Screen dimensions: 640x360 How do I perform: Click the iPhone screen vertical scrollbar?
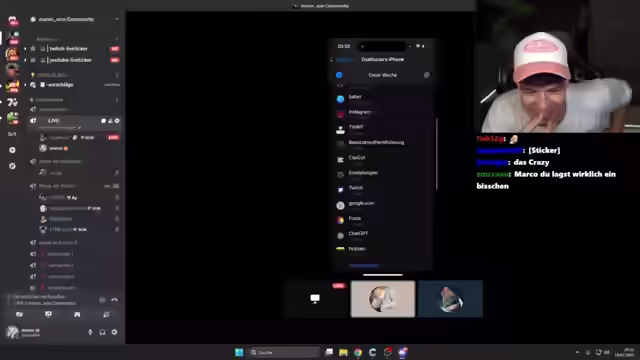pyautogui.click(x=437, y=153)
